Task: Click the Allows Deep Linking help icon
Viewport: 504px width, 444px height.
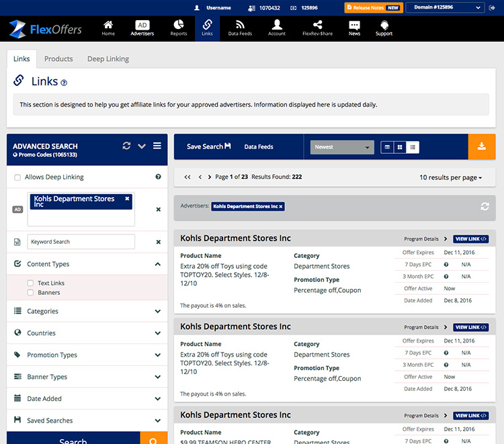Action: click(158, 177)
